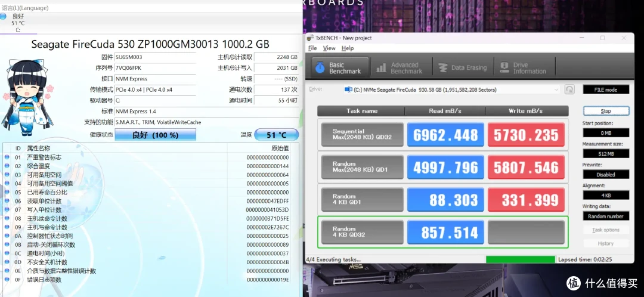Click the Basic Benchmark stopwatch icon
The image size is (644, 297).
coord(320,67)
